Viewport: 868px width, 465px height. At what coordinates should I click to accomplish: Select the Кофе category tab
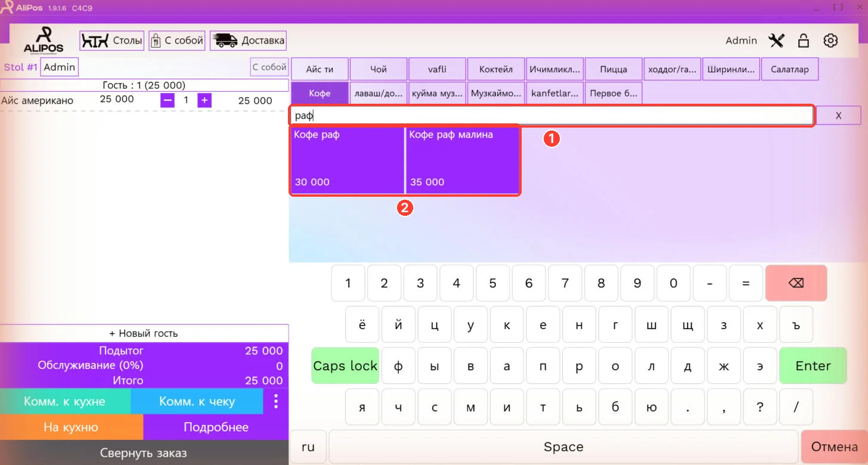[x=320, y=93]
